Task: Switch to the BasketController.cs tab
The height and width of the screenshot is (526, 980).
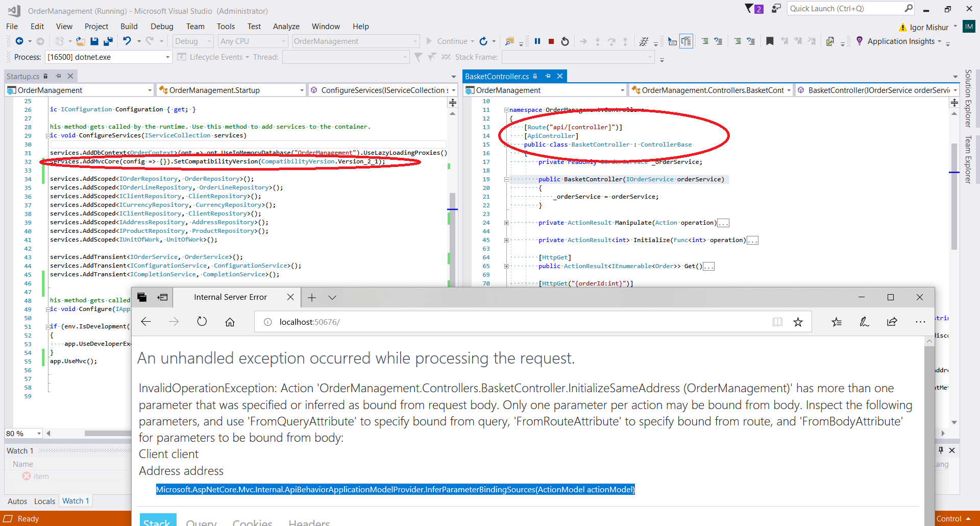Action: click(x=497, y=76)
